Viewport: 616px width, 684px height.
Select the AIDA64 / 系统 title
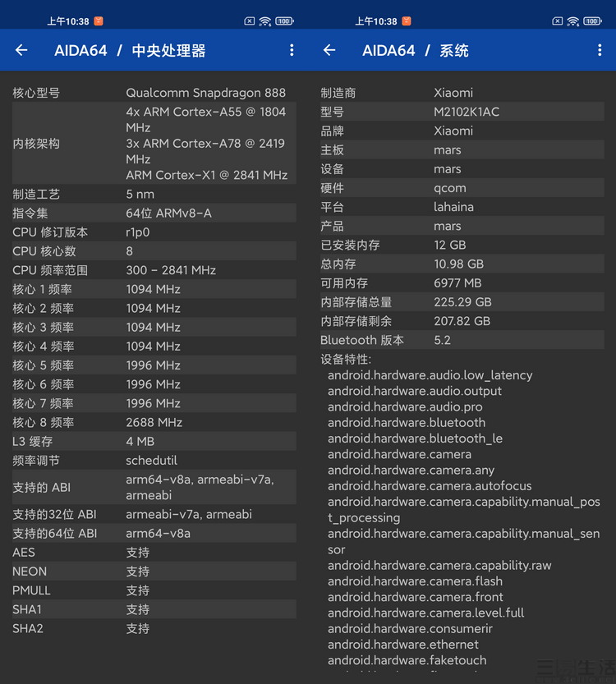pyautogui.click(x=416, y=51)
